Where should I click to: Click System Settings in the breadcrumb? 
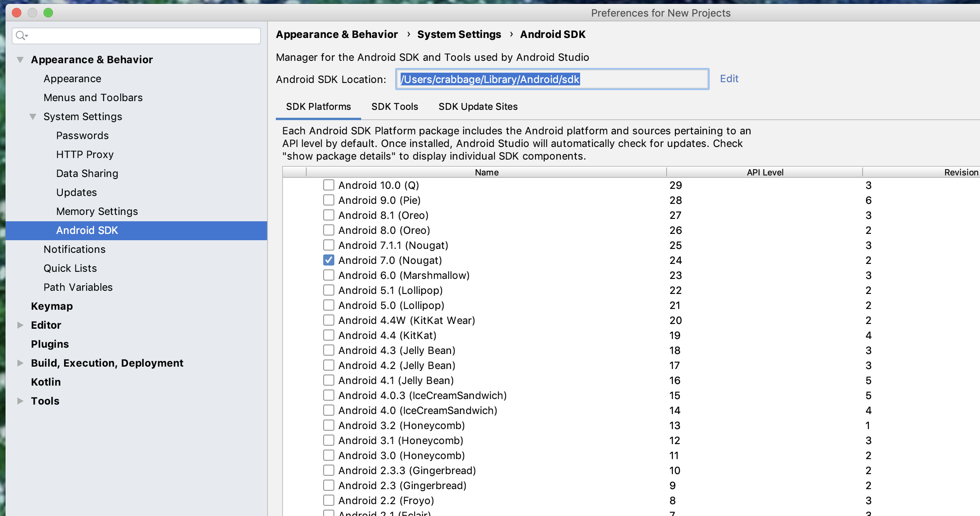(459, 34)
